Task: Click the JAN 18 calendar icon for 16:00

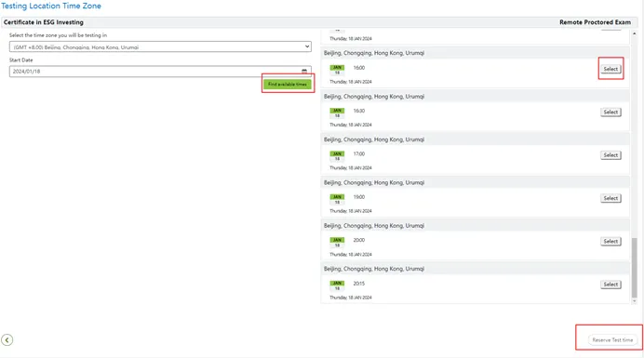Action: click(x=337, y=70)
